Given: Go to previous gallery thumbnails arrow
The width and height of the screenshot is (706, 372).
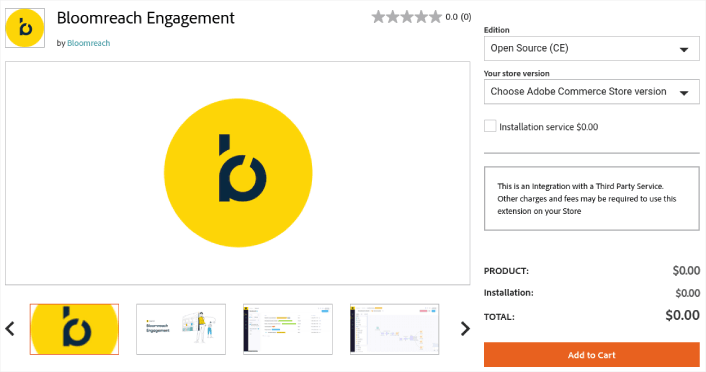Looking at the screenshot, I should coord(10,329).
